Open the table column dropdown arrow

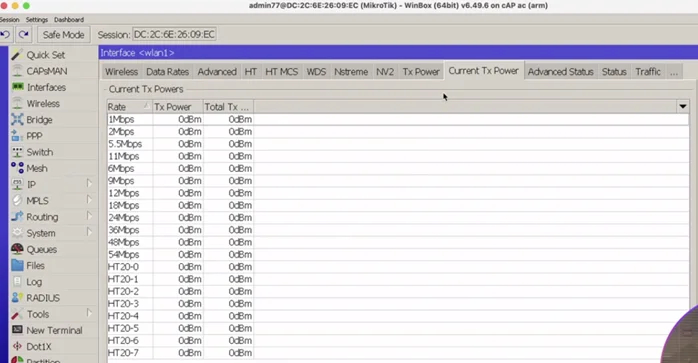[x=682, y=106]
